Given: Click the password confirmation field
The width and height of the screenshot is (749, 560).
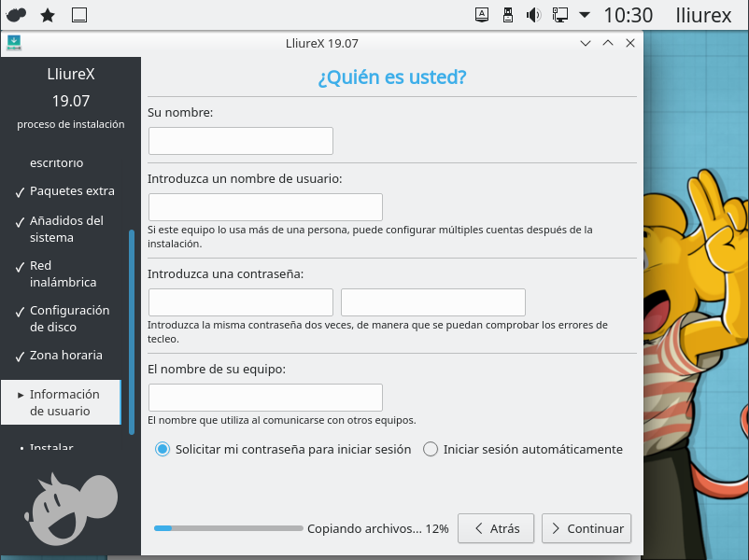Looking at the screenshot, I should tap(433, 302).
